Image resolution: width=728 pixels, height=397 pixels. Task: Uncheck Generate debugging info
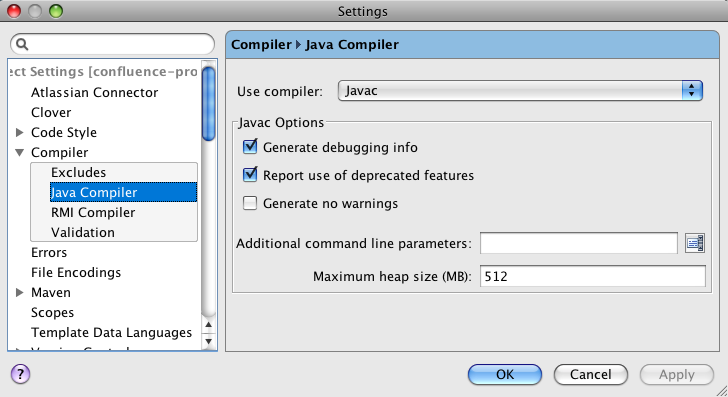click(x=250, y=147)
